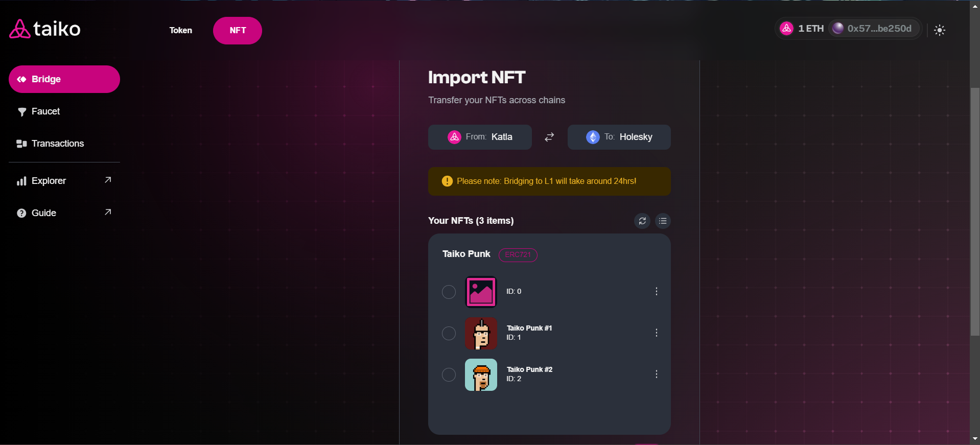Open Transactions page in sidebar
Screen dimensions: 980x445
(x=57, y=144)
